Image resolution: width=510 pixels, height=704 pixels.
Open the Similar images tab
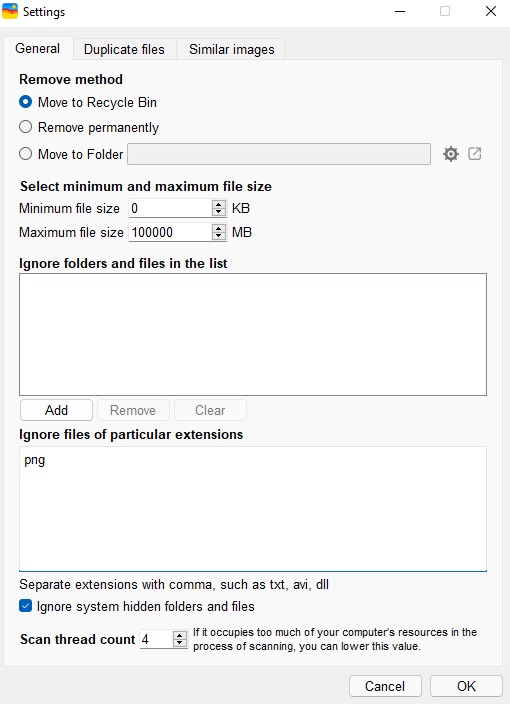tap(232, 49)
